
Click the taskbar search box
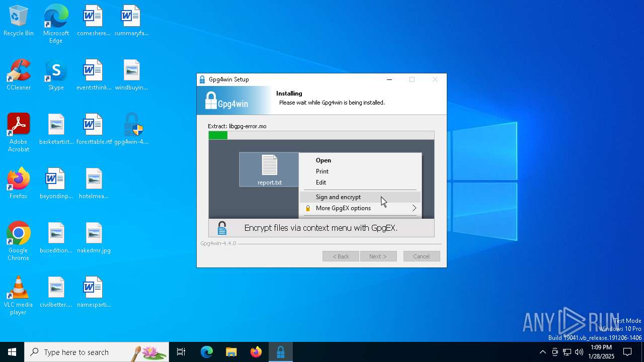coord(97,352)
